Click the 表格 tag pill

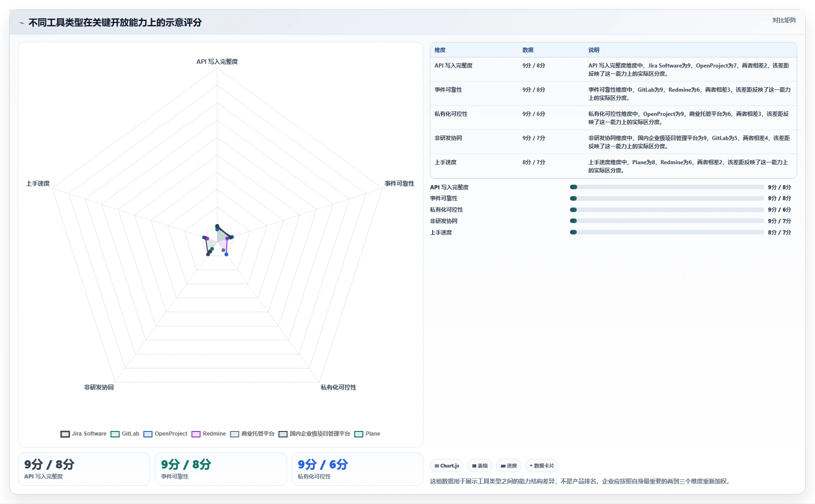(480, 466)
